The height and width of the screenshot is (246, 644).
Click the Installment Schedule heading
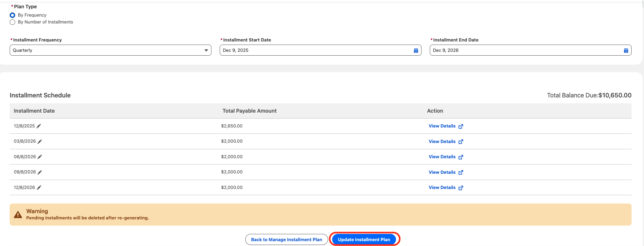(40, 95)
